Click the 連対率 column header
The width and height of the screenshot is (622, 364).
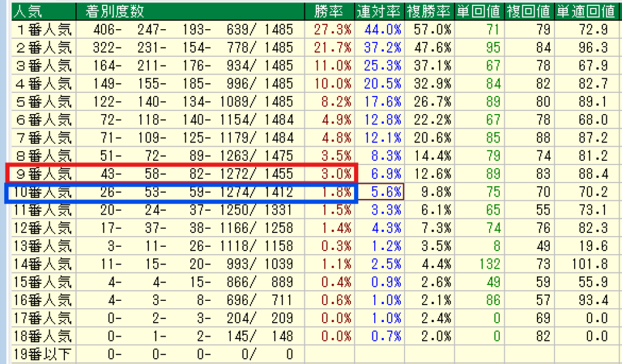coord(379,11)
